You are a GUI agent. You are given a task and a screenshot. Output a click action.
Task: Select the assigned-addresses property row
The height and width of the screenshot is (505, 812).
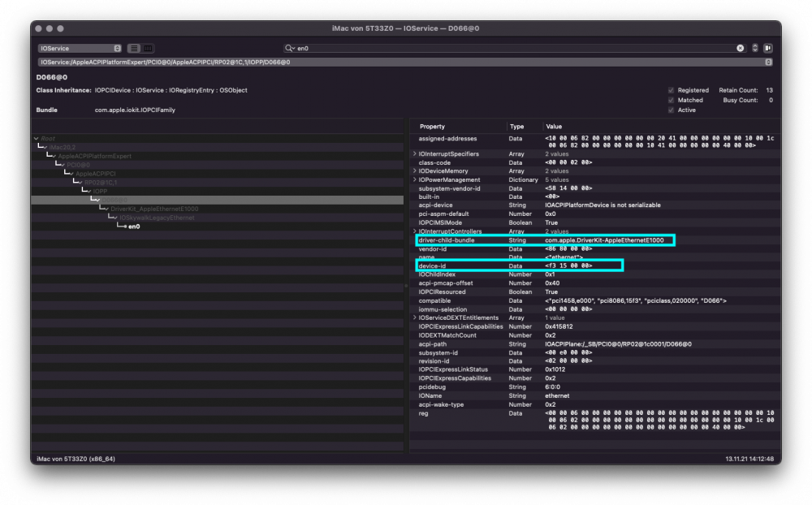pos(595,142)
